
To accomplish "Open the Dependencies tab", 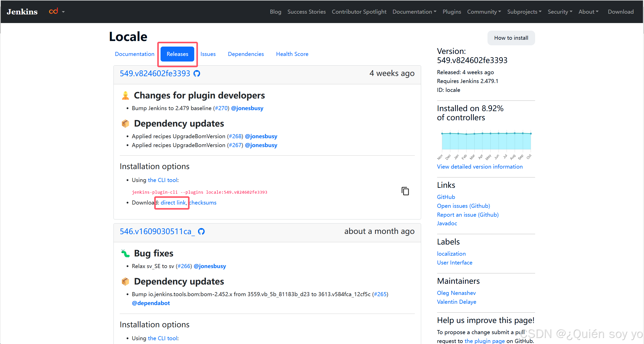I will (x=246, y=54).
